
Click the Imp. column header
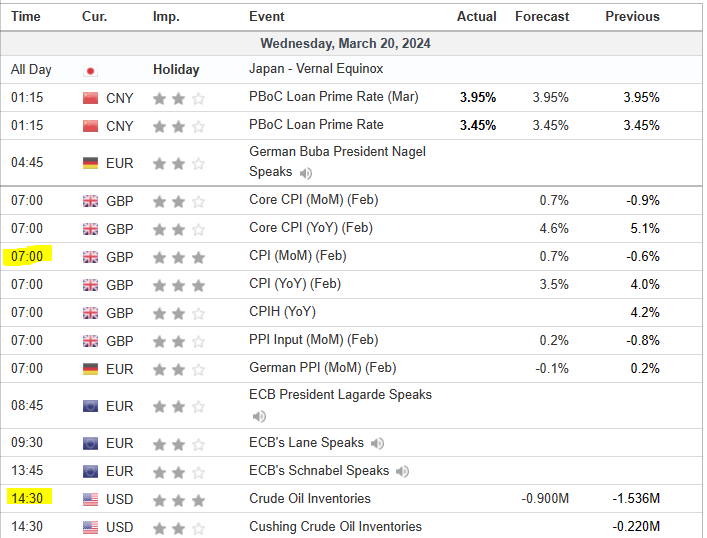(166, 17)
